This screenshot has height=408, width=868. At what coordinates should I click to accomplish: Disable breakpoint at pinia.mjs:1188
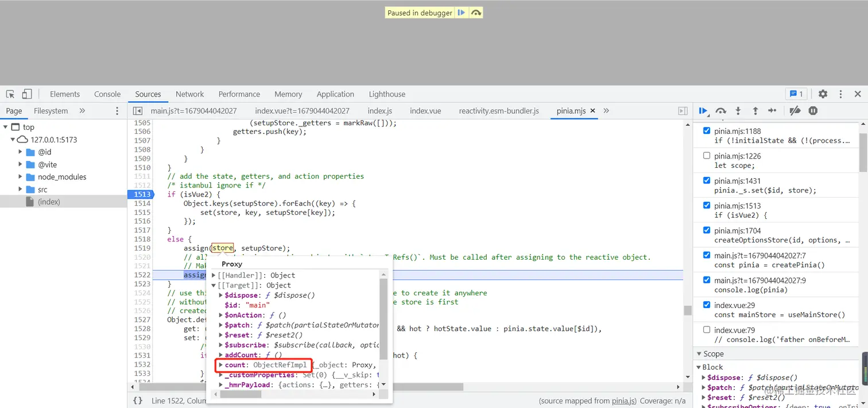tap(707, 131)
